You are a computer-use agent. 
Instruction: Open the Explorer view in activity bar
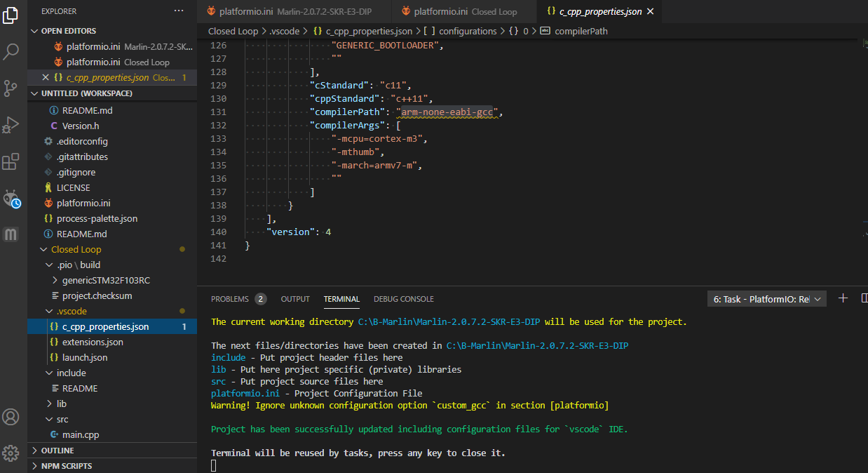[x=11, y=14]
